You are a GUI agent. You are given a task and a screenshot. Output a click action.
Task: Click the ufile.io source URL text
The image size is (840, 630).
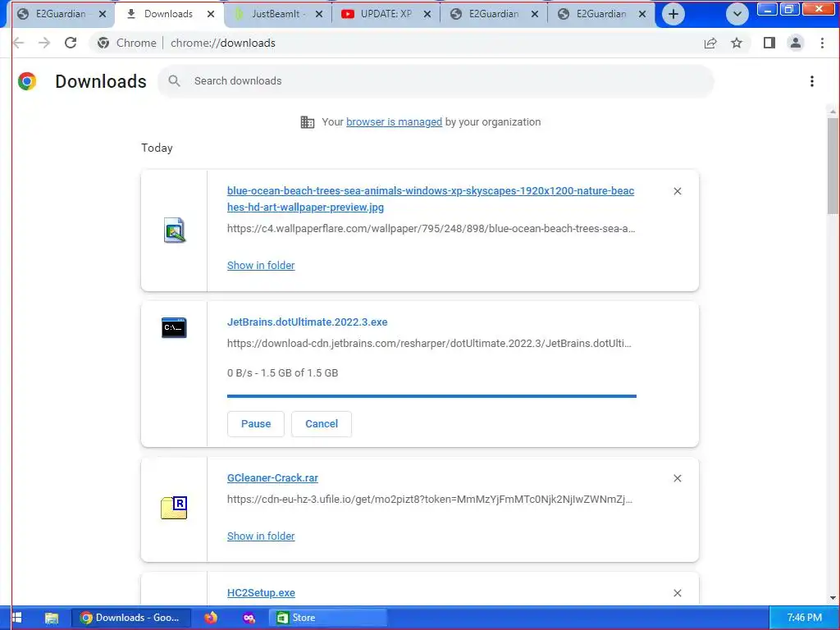tap(430, 500)
